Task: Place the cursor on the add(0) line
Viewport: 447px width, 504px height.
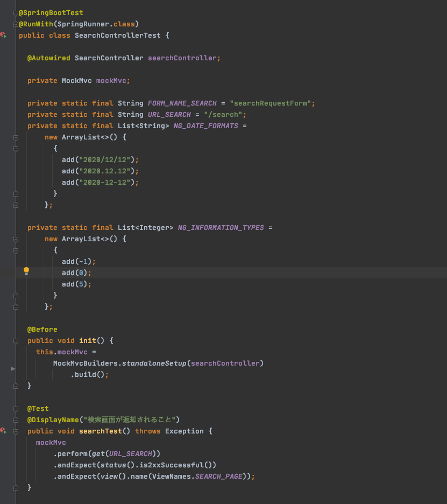Action: point(74,272)
